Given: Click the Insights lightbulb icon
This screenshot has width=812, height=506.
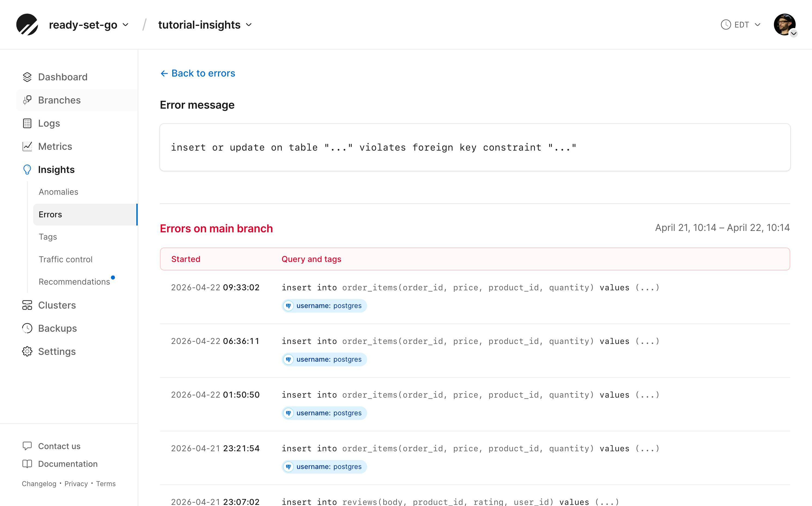Looking at the screenshot, I should (27, 170).
